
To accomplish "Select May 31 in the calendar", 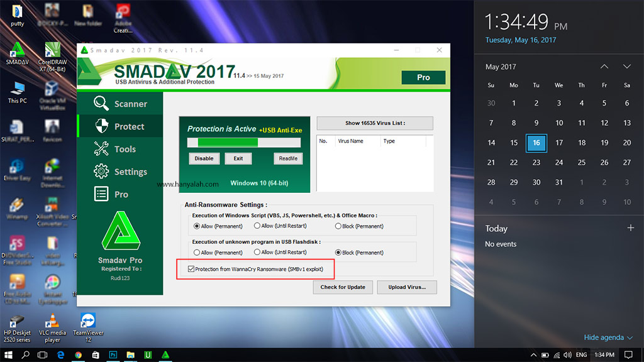I will [558, 182].
